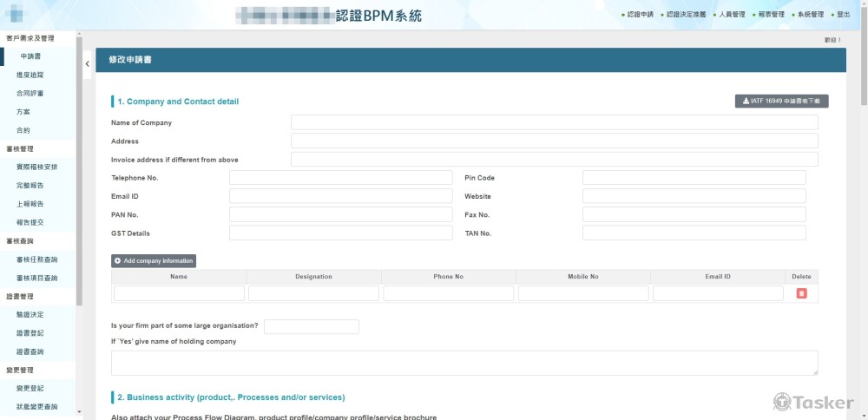Open 實際稽核安排 in the sidebar
This screenshot has width=868, height=420.
click(x=36, y=167)
